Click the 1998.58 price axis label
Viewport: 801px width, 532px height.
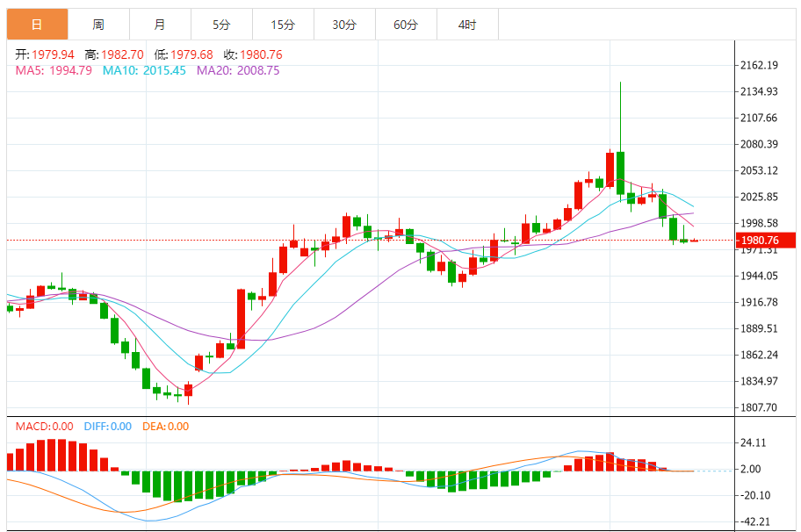tap(759, 223)
